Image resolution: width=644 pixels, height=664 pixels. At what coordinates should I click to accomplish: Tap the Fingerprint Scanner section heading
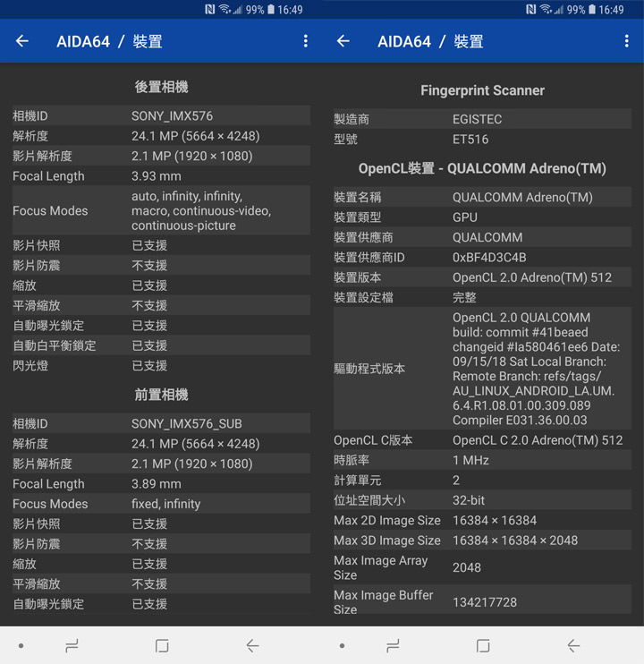(482, 90)
